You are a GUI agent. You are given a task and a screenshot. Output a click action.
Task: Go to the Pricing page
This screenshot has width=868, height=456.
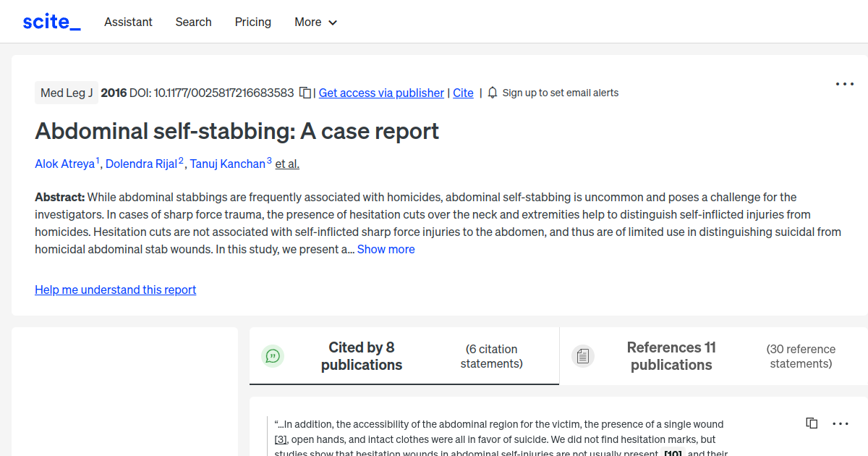tap(252, 22)
